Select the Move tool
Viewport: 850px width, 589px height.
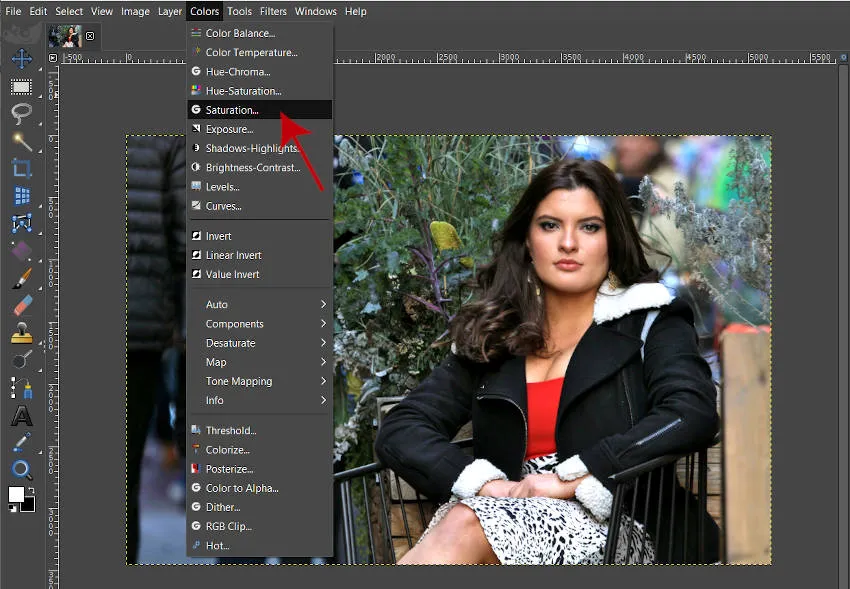tap(21, 59)
